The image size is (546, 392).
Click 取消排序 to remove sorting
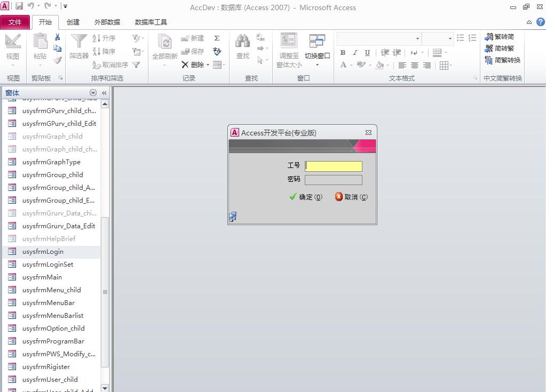coord(110,65)
